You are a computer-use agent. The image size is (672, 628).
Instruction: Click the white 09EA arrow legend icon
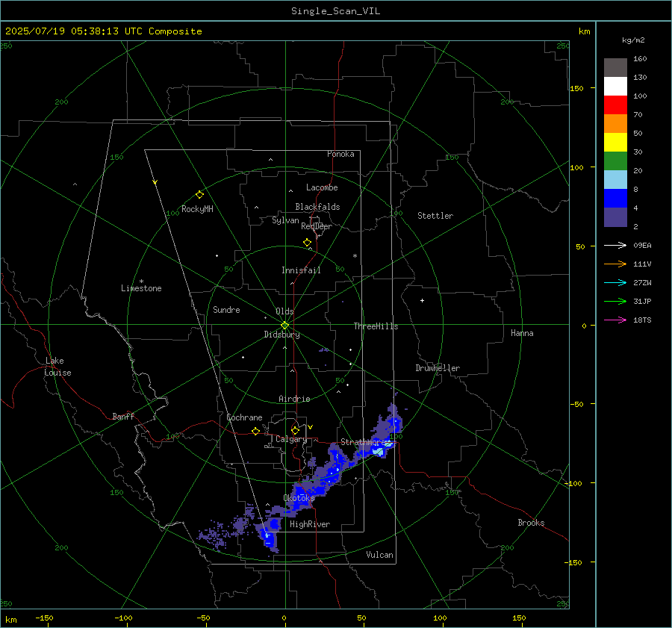pos(615,245)
